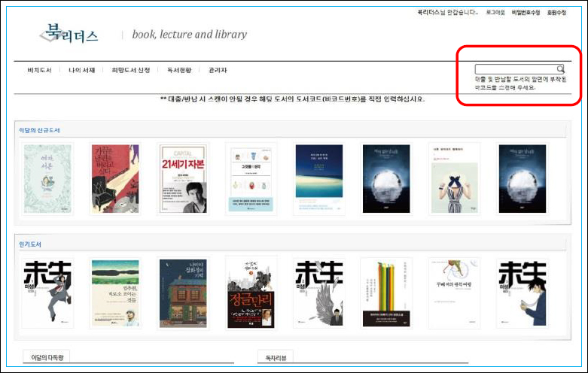Open the dark blue shop building cover
The height and width of the screenshot is (373, 588).
(x=183, y=293)
